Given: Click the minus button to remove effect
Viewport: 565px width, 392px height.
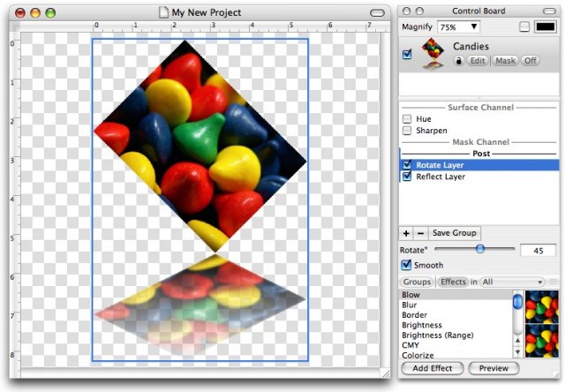Looking at the screenshot, I should (420, 233).
